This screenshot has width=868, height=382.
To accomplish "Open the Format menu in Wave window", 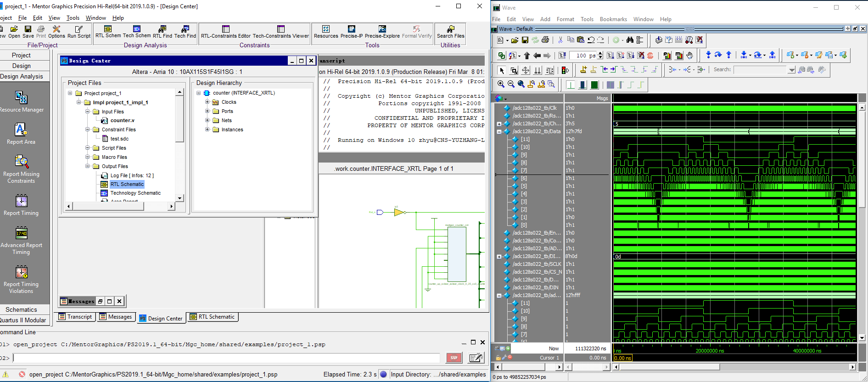I will pyautogui.click(x=566, y=19).
